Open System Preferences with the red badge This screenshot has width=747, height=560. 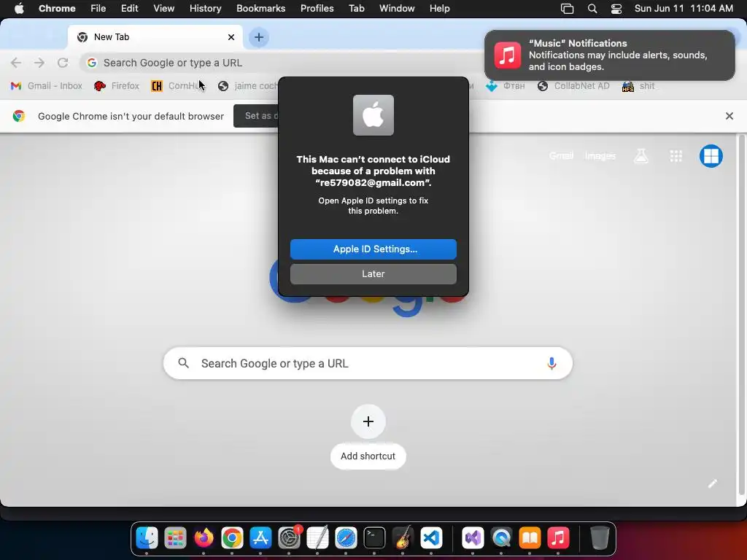(x=289, y=538)
